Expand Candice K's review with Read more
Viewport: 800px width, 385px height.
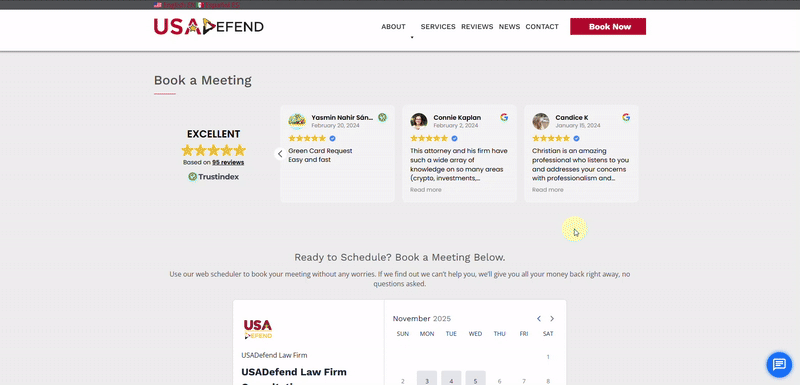[x=547, y=190]
